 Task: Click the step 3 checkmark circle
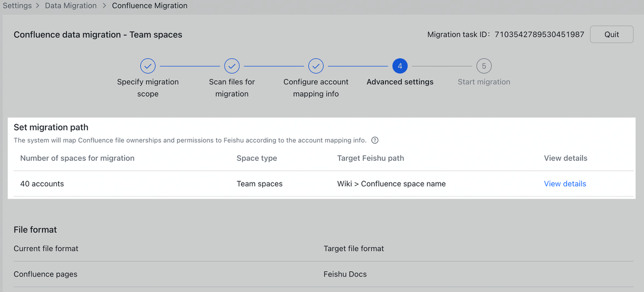click(316, 66)
